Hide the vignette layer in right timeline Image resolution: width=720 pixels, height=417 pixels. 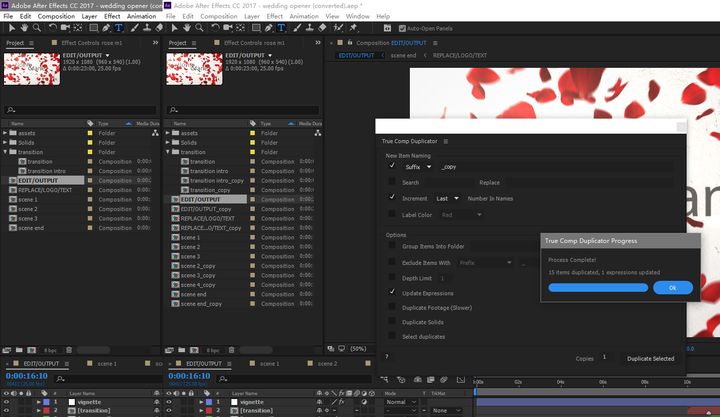coord(169,402)
